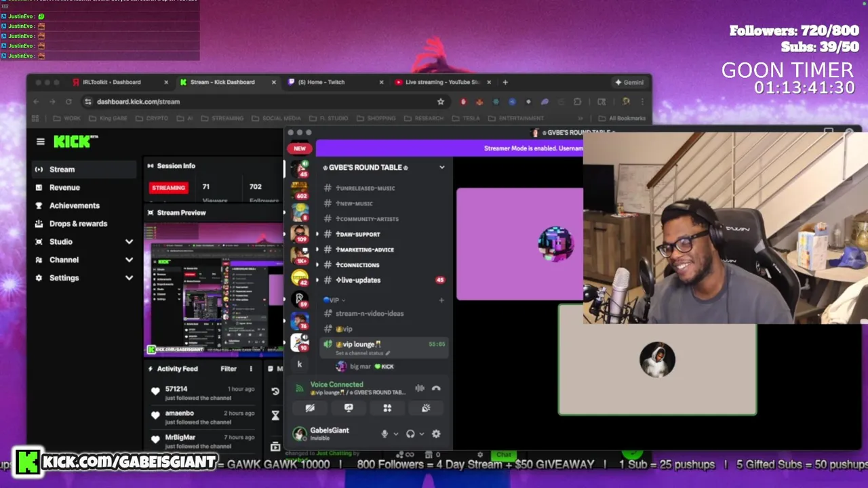Mute the Discord microphone
This screenshot has height=488, width=868.
(384, 434)
